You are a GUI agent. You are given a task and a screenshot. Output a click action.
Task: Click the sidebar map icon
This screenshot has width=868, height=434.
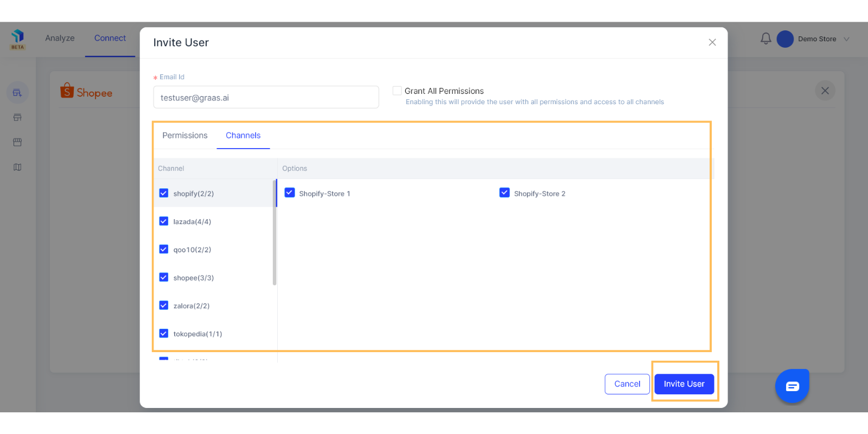[17, 167]
